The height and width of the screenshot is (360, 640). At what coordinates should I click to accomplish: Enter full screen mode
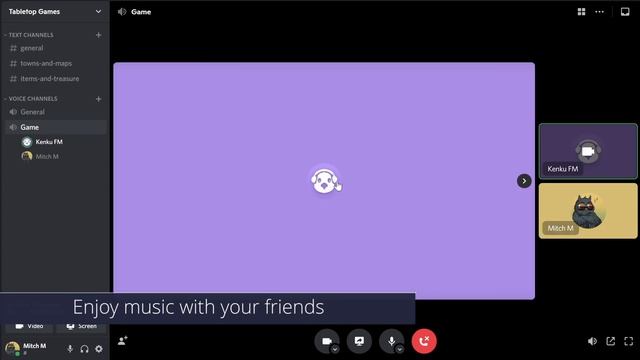point(629,341)
